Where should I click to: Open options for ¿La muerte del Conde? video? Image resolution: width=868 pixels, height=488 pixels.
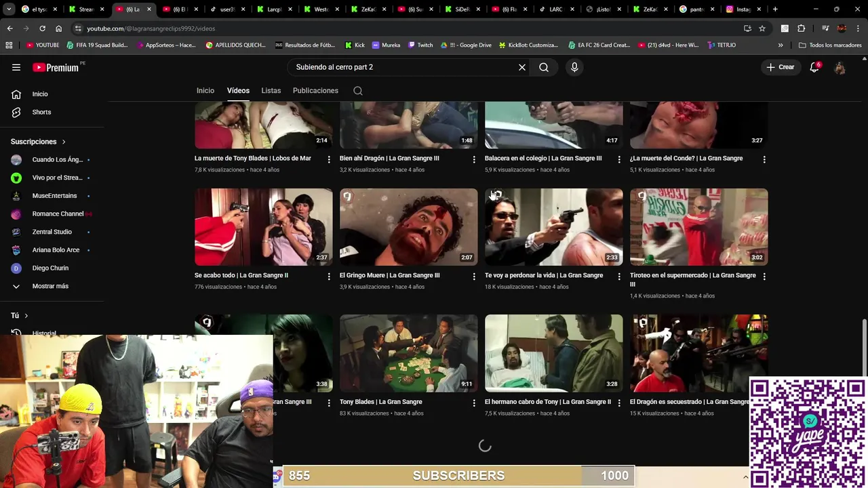coord(764,159)
